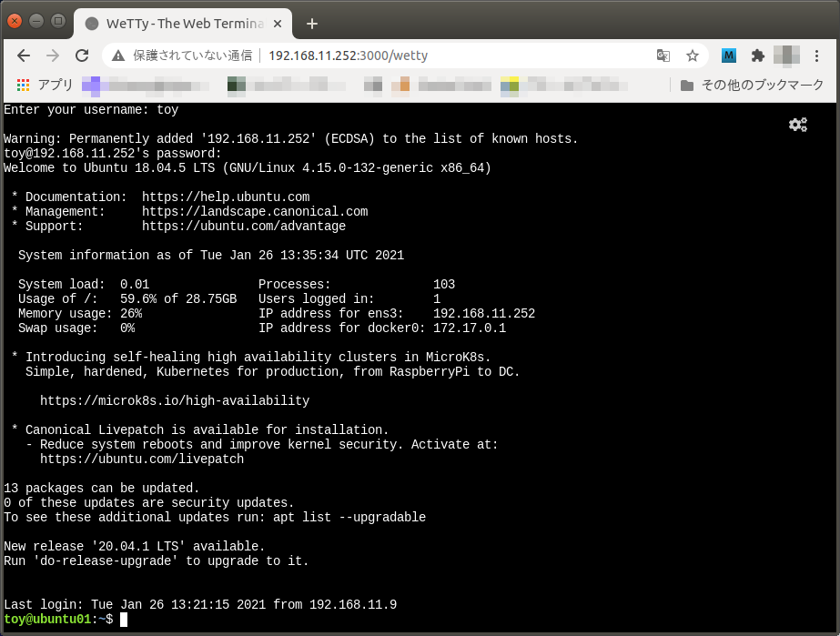The height and width of the screenshot is (636, 840).
Task: Click the https://microk8s.io/high-availability text
Action: pyautogui.click(x=175, y=400)
